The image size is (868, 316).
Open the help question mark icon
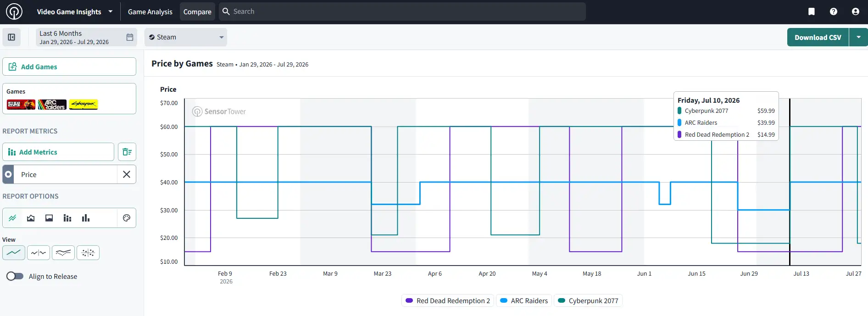(834, 11)
